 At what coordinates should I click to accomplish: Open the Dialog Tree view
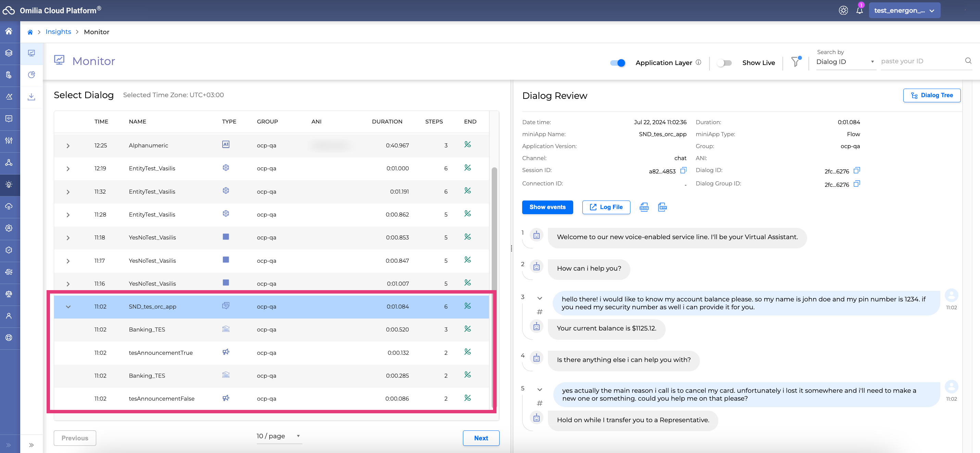click(932, 95)
